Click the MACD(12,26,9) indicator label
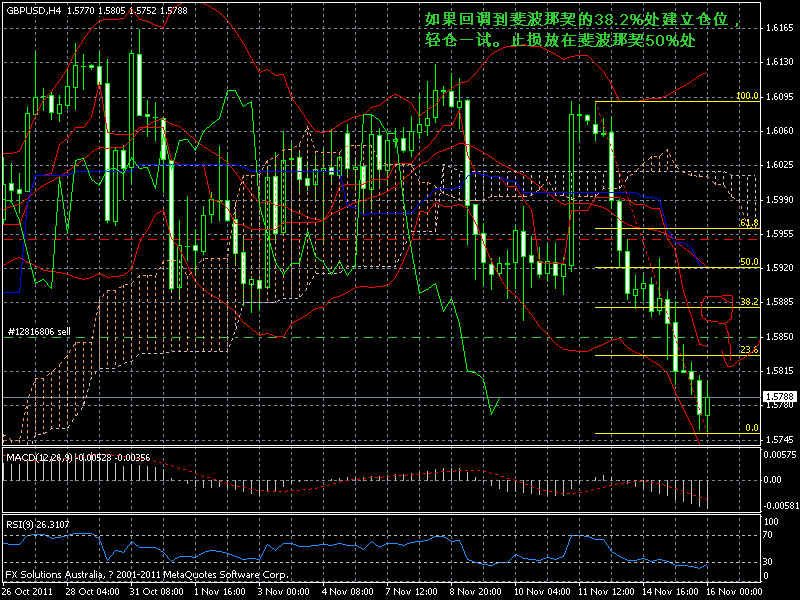 [x=40, y=457]
